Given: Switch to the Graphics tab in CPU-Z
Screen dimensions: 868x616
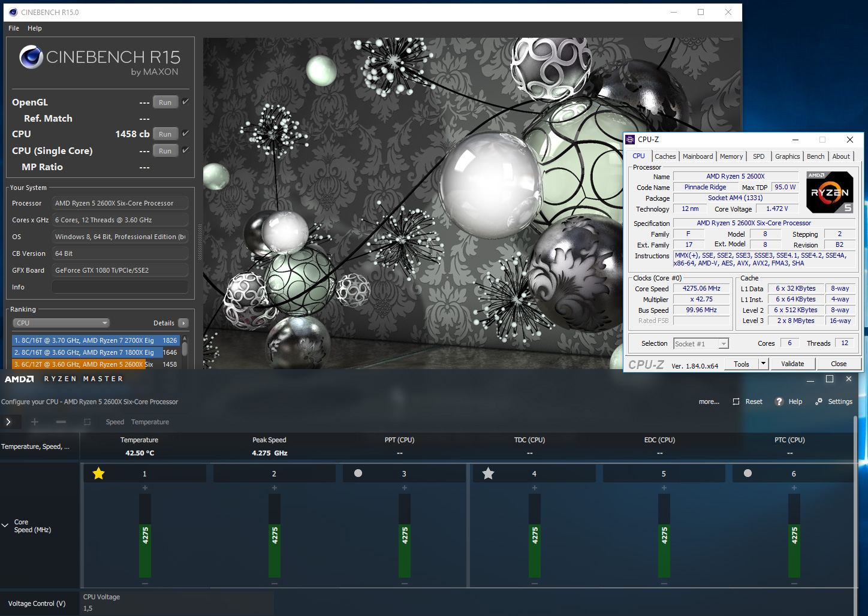Looking at the screenshot, I should click(787, 156).
